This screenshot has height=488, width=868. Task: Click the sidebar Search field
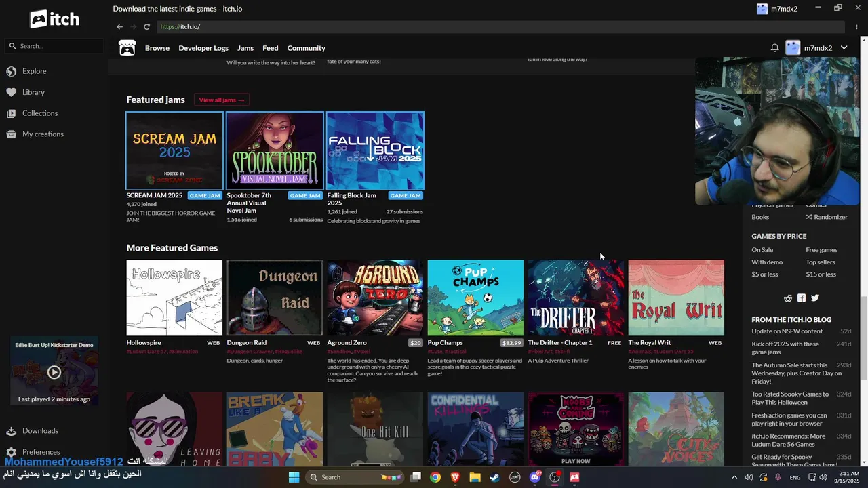[x=54, y=46]
